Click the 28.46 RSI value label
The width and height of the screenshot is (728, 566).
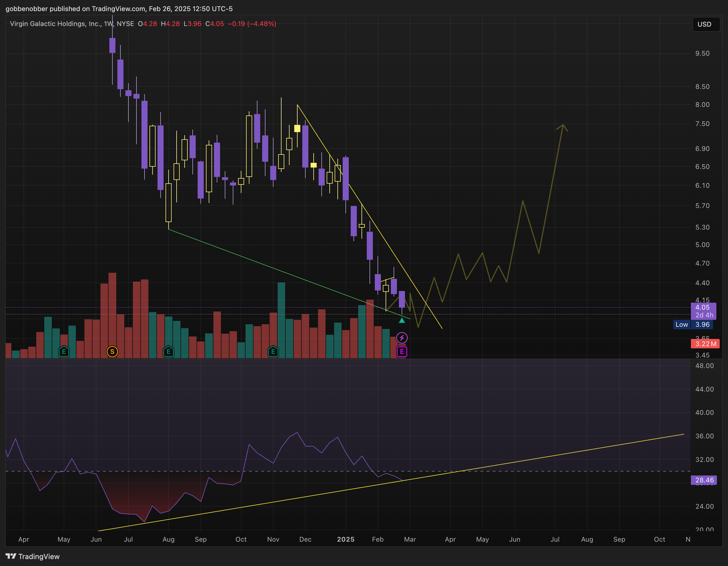tap(704, 480)
